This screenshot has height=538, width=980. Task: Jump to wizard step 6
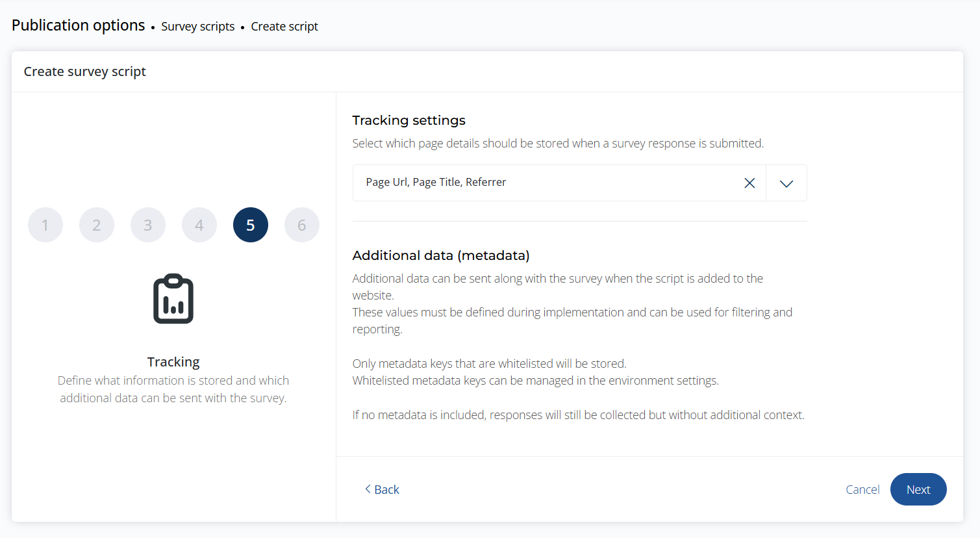point(302,225)
